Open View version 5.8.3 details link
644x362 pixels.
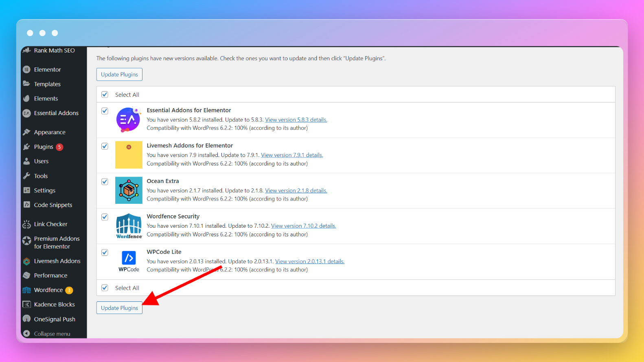pyautogui.click(x=296, y=120)
